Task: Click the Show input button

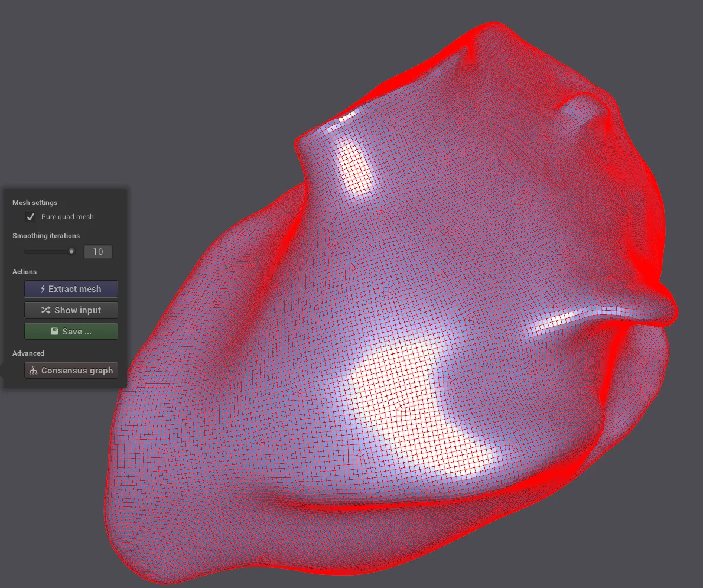Action: click(x=71, y=310)
